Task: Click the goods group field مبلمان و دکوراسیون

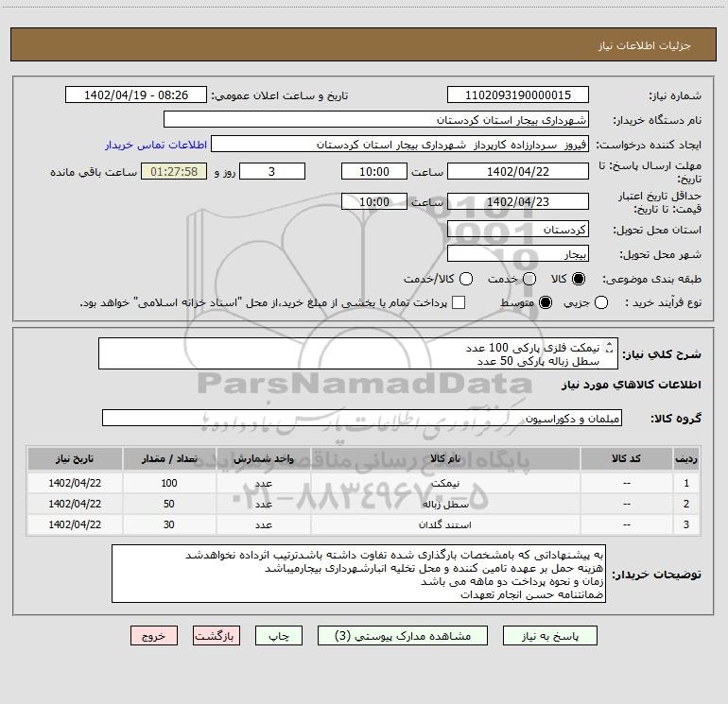Action: point(362,418)
